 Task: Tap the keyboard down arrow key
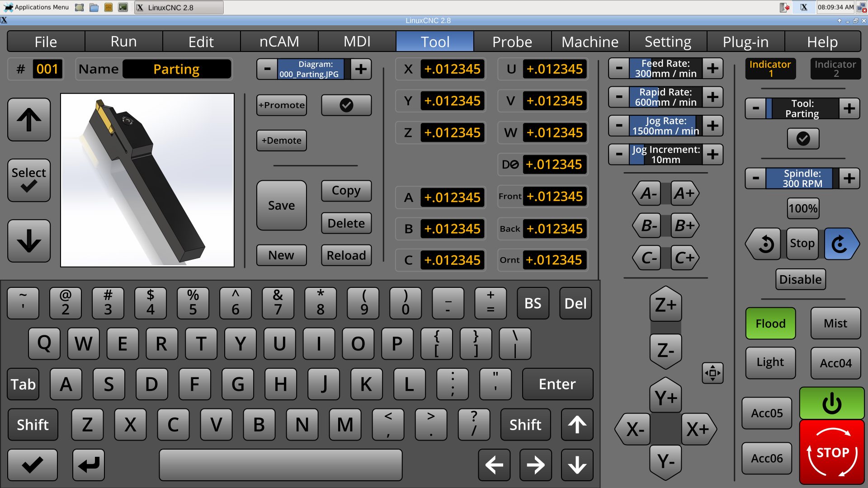coord(577,465)
